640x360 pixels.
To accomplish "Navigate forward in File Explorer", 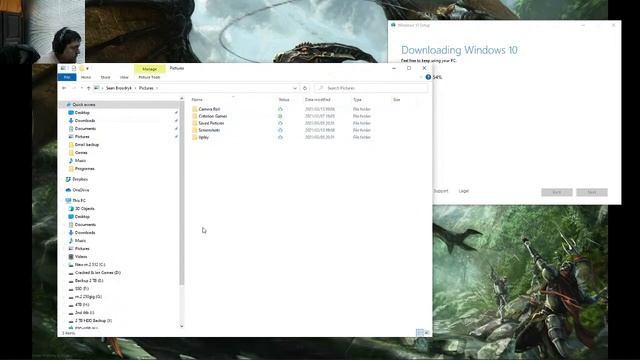I will click(x=74, y=88).
